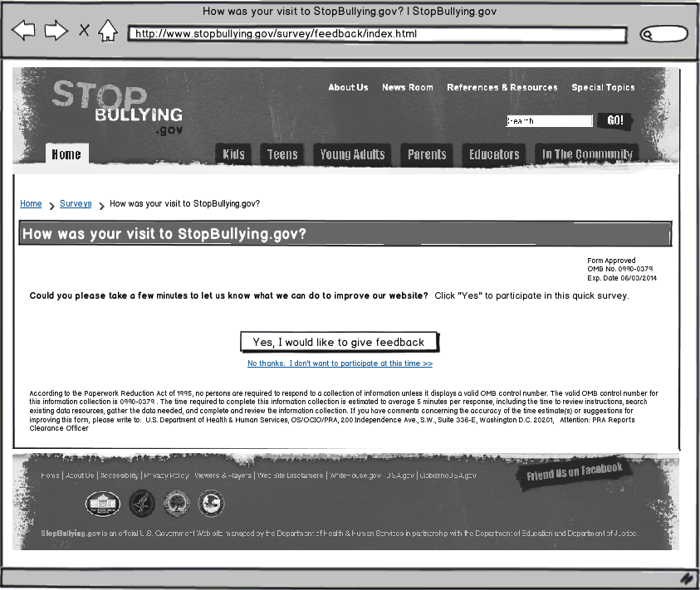
Task: Open the Department of Education tree seal
Action: tap(176, 504)
